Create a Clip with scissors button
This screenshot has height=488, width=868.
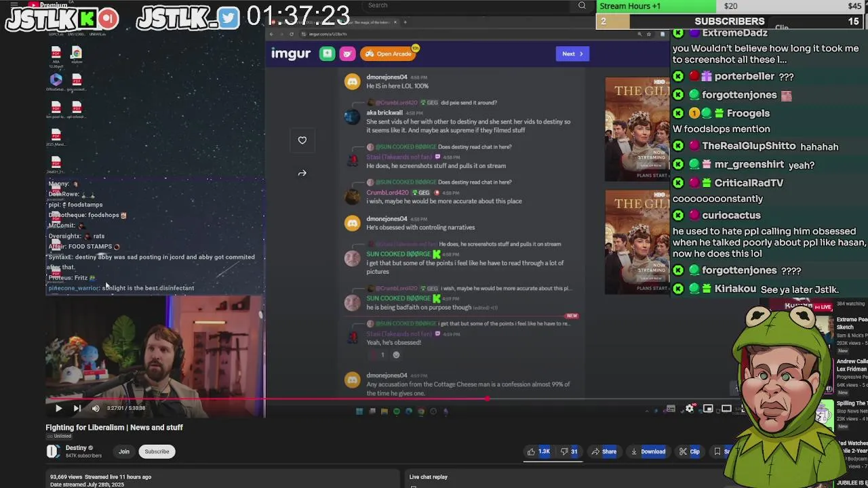tap(690, 451)
